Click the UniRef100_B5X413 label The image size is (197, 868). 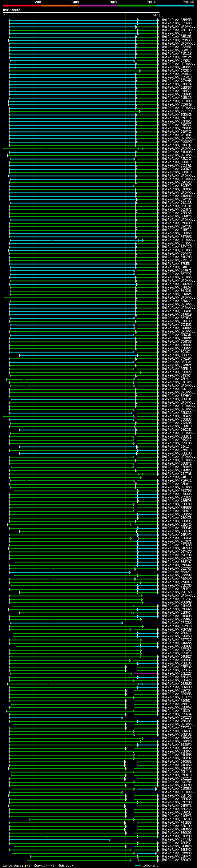click(176, 78)
